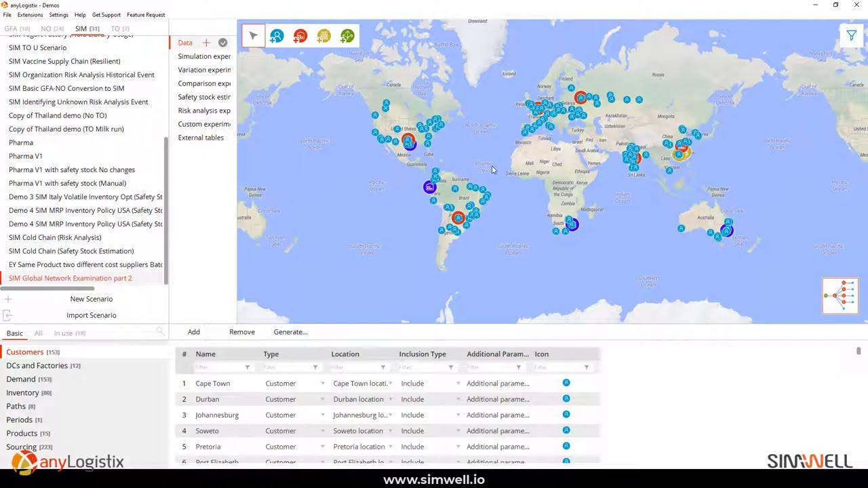Screen dimensions: 868x488
Task: Open the Extensions menu
Action: coord(30,15)
